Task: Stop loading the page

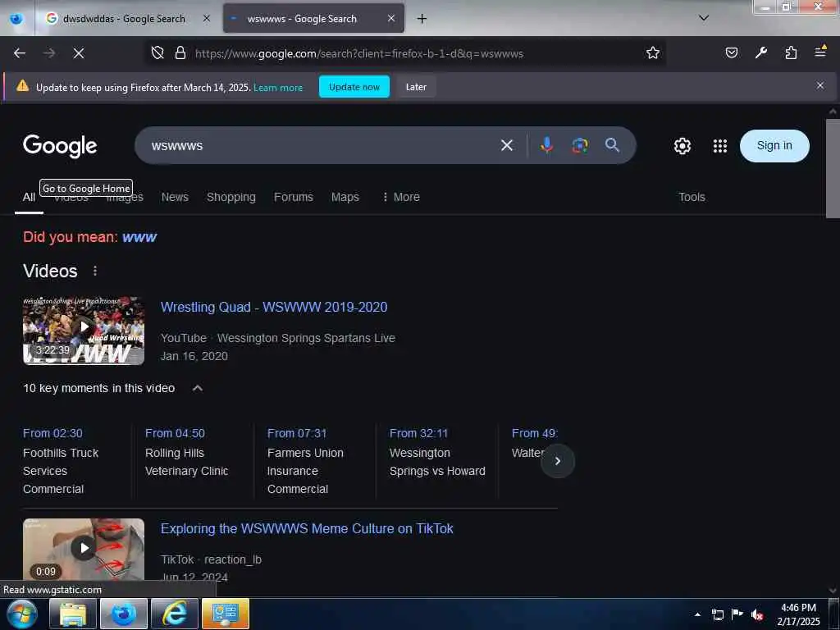Action: [x=79, y=53]
